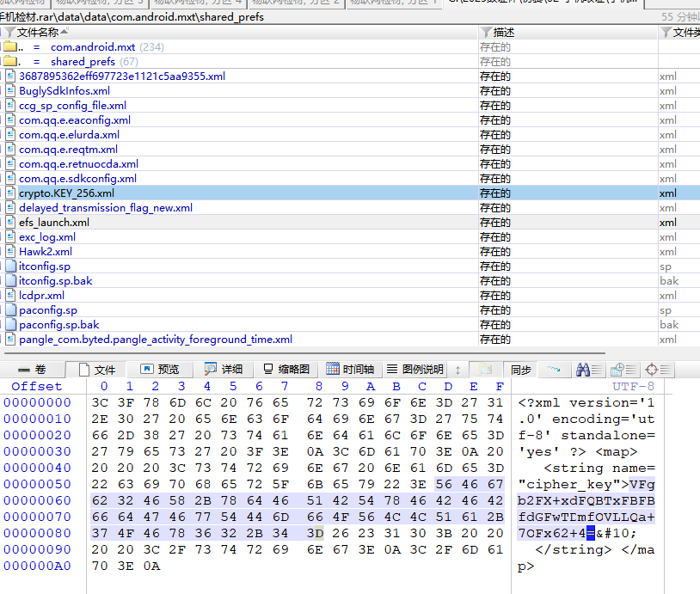Click sort arrow next to 文件名称 header

pyautogui.click(x=64, y=33)
